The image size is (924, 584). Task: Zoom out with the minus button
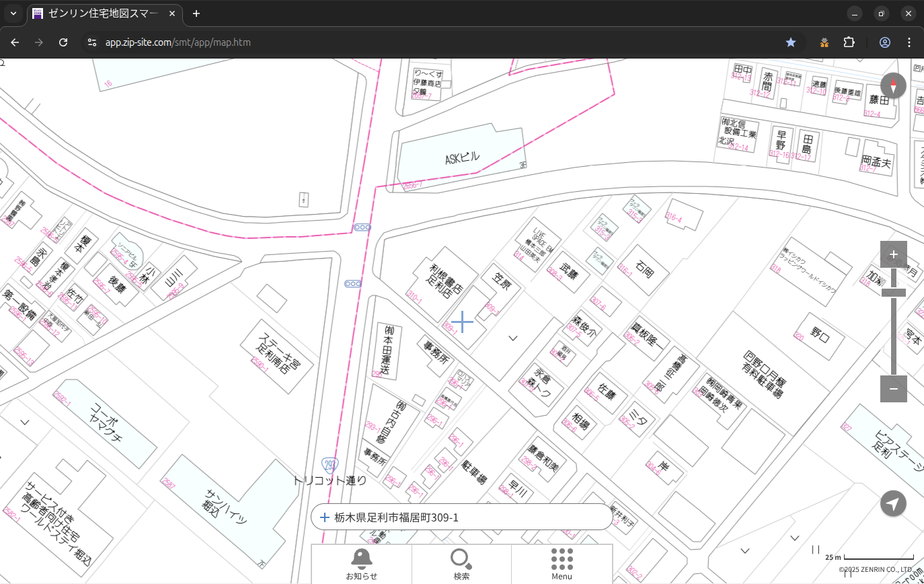coord(893,389)
